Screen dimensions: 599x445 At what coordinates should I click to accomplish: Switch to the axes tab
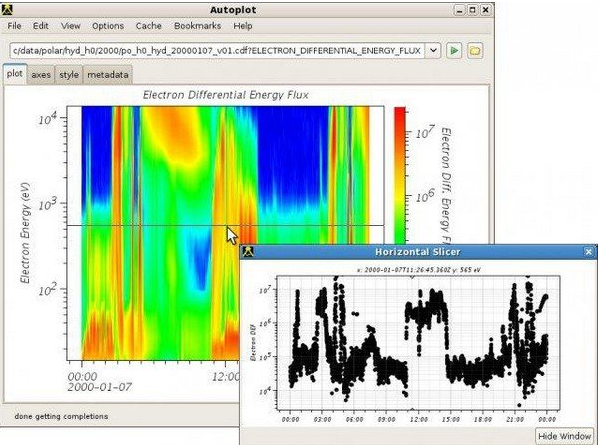coord(41,75)
